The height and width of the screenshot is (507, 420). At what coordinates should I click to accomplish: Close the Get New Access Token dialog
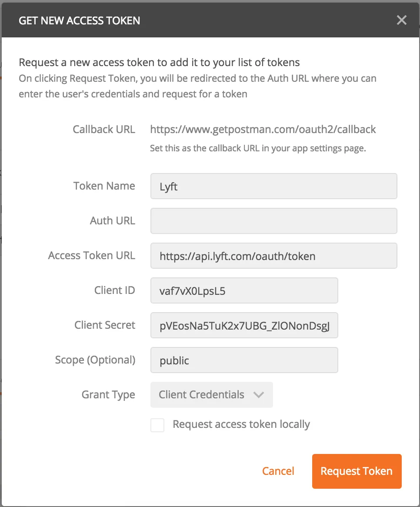(401, 20)
